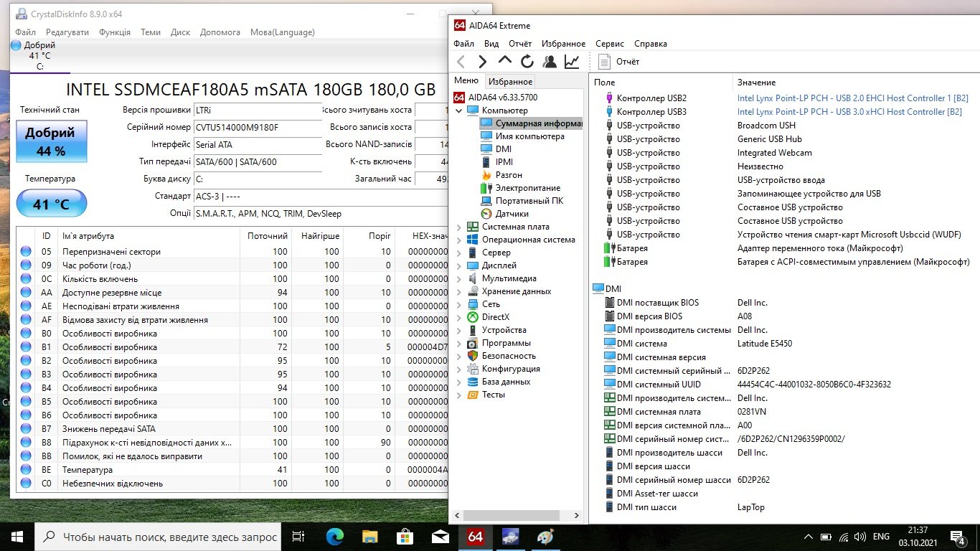Open Paint from the taskbar palette icon
This screenshot has width=980, height=551.
[545, 536]
